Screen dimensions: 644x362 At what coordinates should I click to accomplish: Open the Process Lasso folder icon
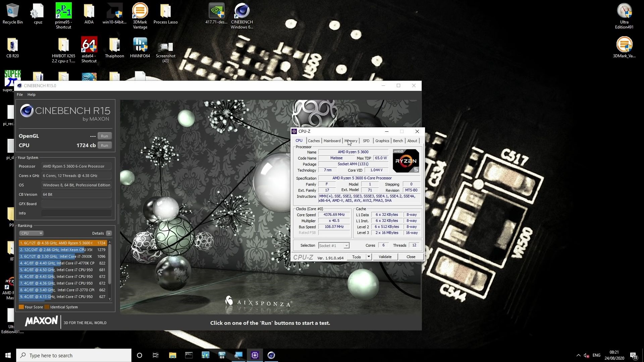click(165, 14)
